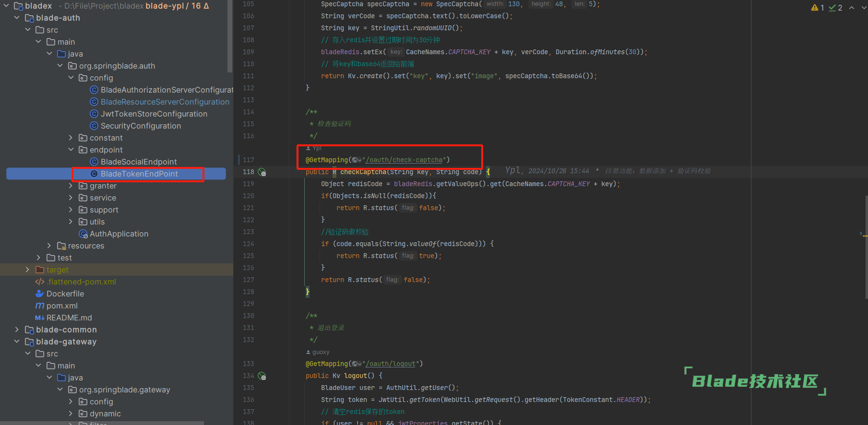Viewport: 868px width, 425px height.
Task: Follow the /oauth/logout URL link
Action: [391, 364]
